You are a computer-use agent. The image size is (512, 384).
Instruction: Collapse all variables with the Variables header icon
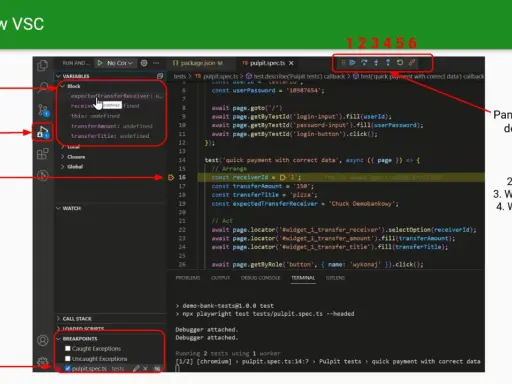click(160, 76)
